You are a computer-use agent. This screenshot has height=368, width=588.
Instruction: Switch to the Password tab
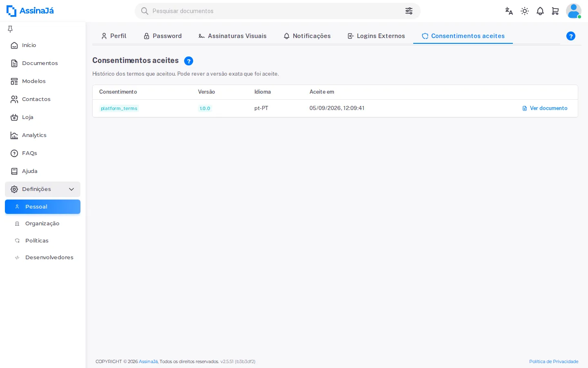(x=163, y=36)
